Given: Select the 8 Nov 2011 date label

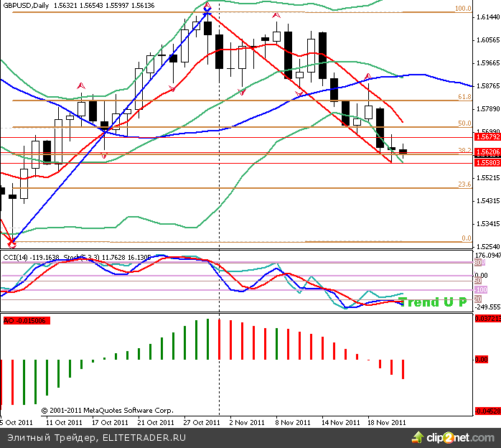Looking at the screenshot, I should point(294,423).
